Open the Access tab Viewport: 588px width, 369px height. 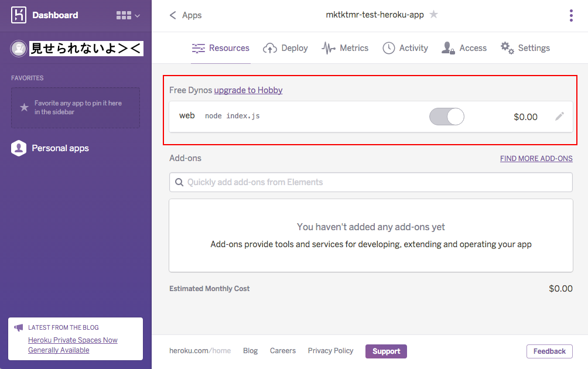click(464, 48)
